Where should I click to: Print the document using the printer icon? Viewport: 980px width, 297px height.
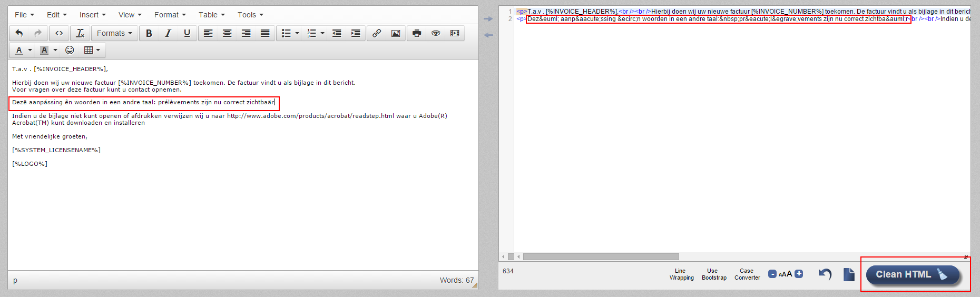[417, 33]
